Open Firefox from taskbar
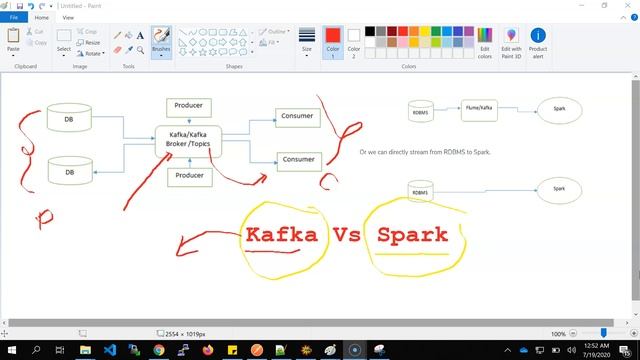The width and height of the screenshot is (640, 360). point(208,350)
